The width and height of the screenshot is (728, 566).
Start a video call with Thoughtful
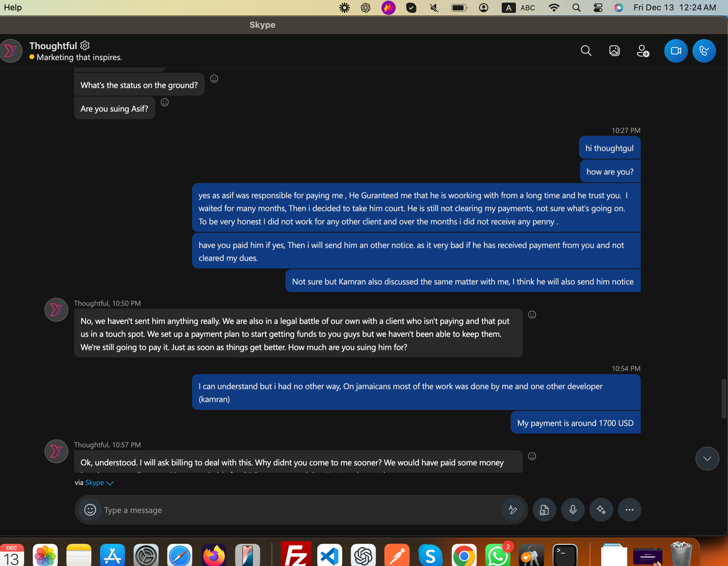click(x=676, y=51)
